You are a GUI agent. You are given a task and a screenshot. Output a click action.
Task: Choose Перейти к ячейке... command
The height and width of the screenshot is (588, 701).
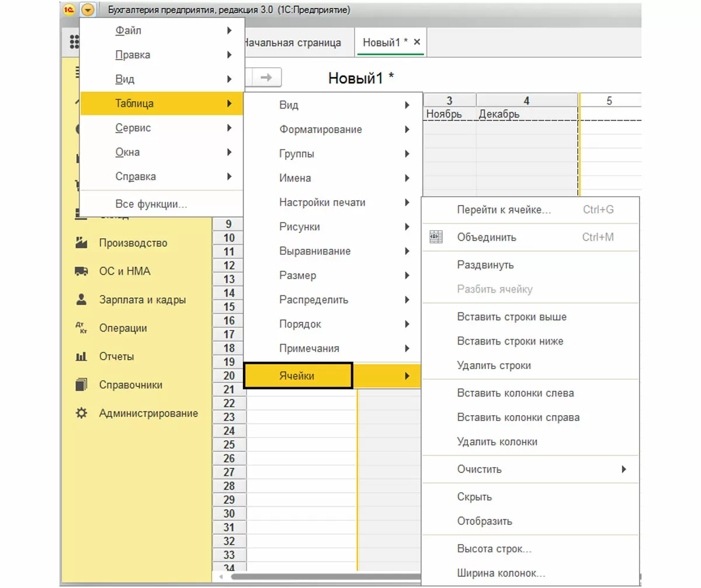tap(531, 210)
